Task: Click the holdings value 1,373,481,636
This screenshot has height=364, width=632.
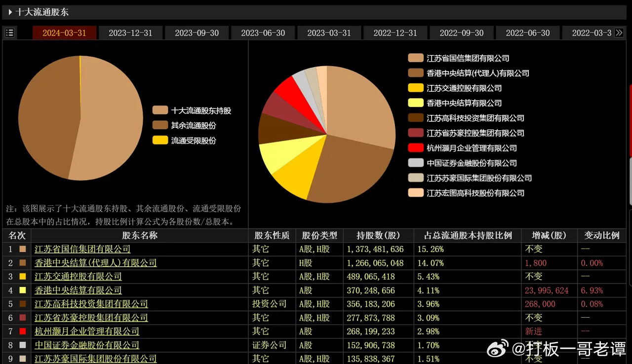Action: coord(375,249)
